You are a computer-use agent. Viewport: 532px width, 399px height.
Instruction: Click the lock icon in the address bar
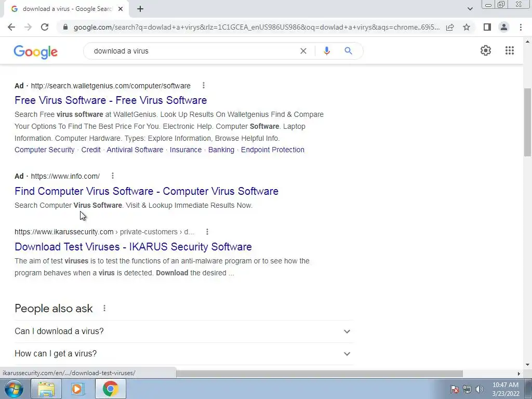click(x=65, y=27)
